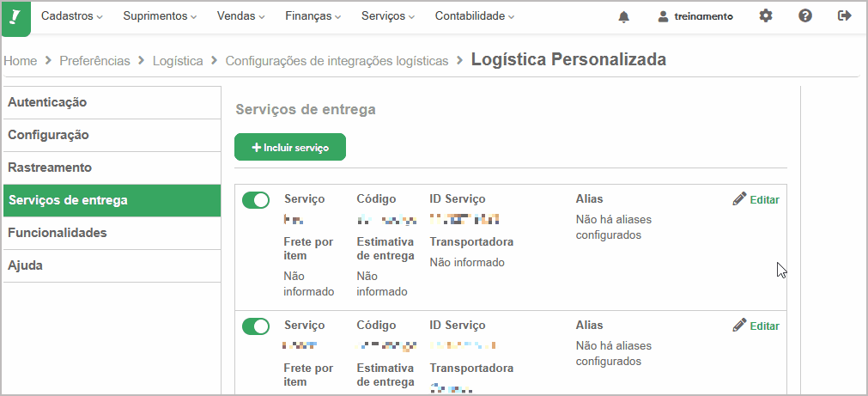The height and width of the screenshot is (396, 868).
Task: Open Configurações de integrações logísticas breadcrumb
Action: (x=337, y=61)
